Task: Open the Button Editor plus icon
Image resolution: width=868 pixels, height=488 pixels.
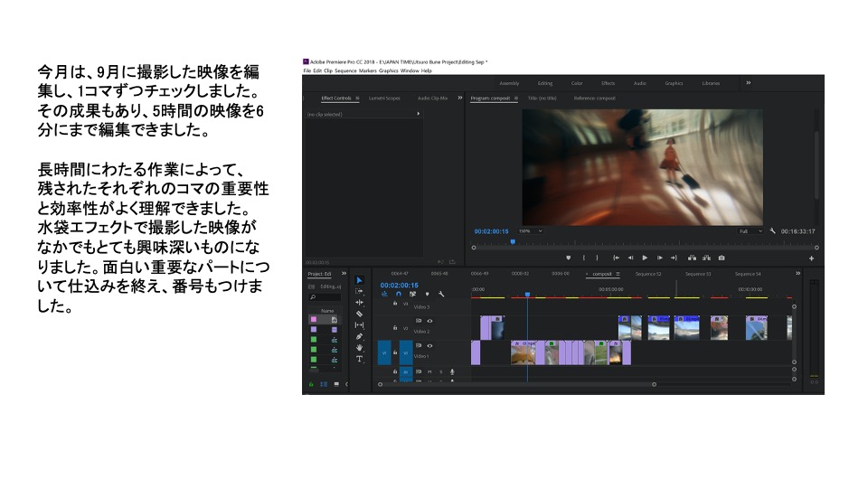Action: (x=812, y=258)
